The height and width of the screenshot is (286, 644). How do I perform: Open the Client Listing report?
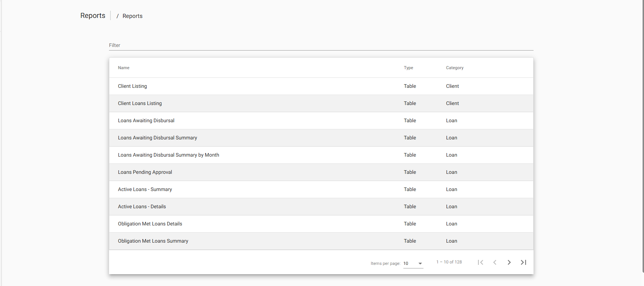click(x=132, y=86)
